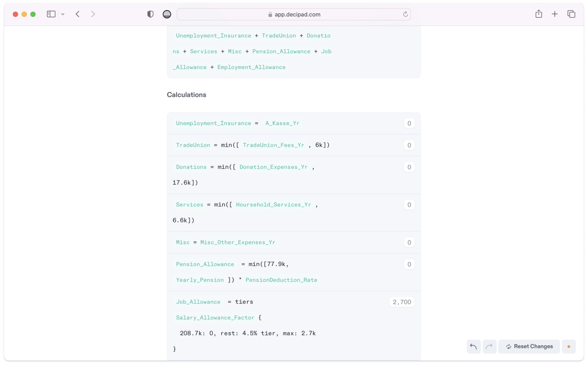Click the Misc_Other_Expenses_Yr reference
The height and width of the screenshot is (366, 588).
[x=238, y=242]
